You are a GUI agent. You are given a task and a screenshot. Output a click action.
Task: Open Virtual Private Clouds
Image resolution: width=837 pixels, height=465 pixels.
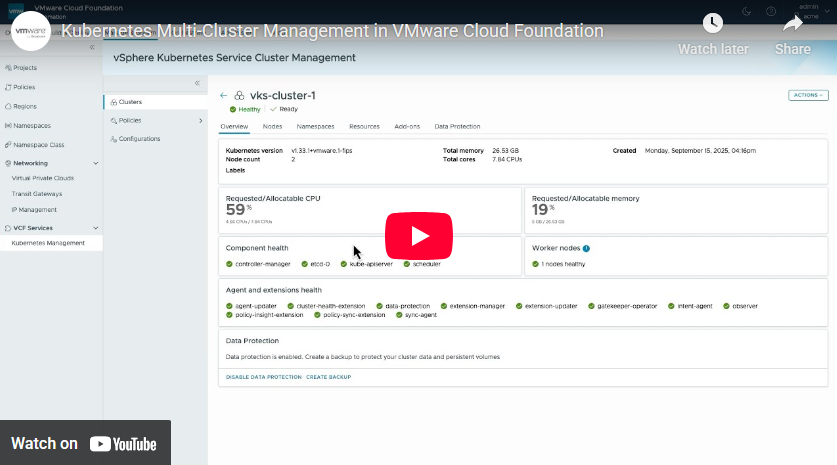(43, 178)
